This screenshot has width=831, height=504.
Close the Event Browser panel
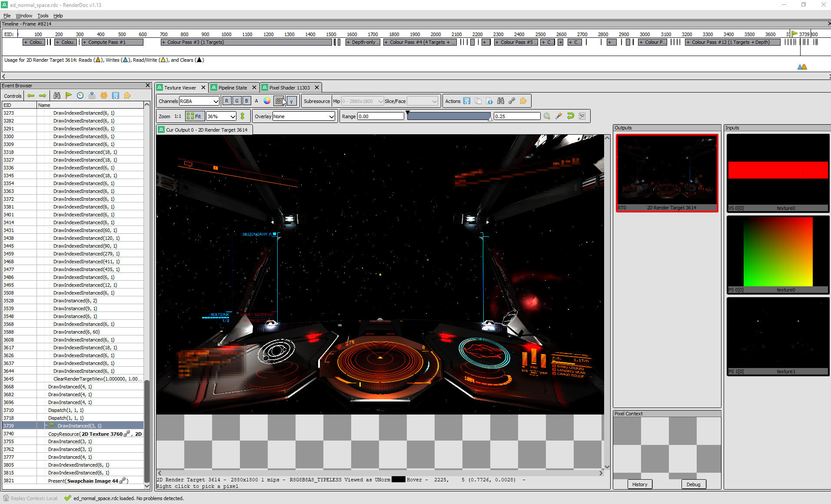[148, 85]
